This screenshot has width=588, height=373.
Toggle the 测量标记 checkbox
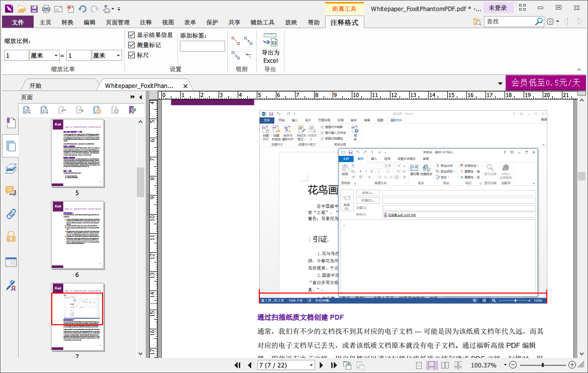point(131,45)
